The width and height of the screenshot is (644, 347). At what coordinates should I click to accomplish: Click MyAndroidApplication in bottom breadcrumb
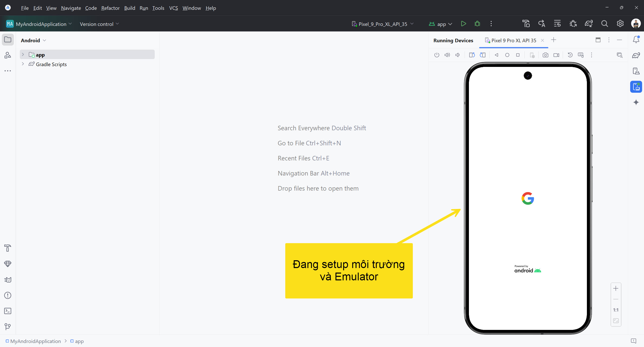coord(33,341)
